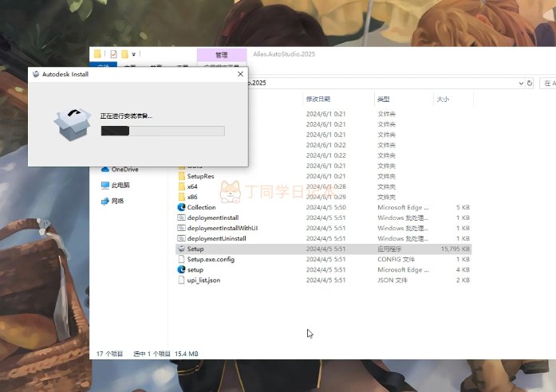
Task: Click the installation progress bar
Action: pyautogui.click(x=163, y=131)
